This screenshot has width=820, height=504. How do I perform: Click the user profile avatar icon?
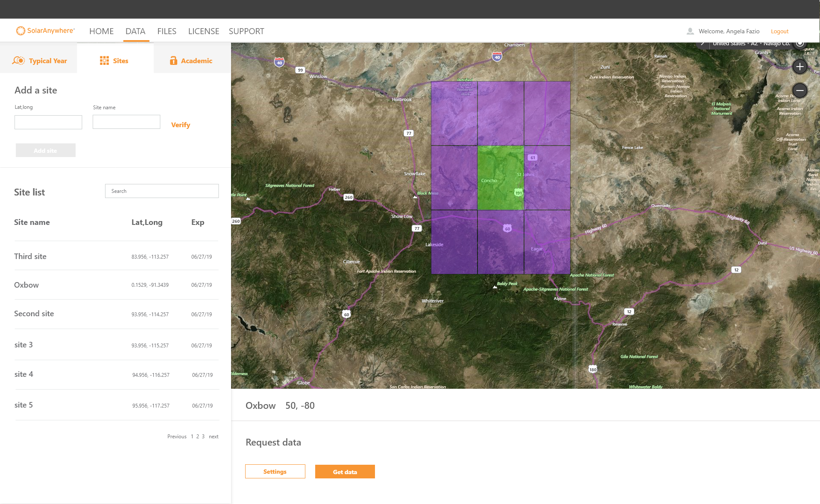(690, 31)
